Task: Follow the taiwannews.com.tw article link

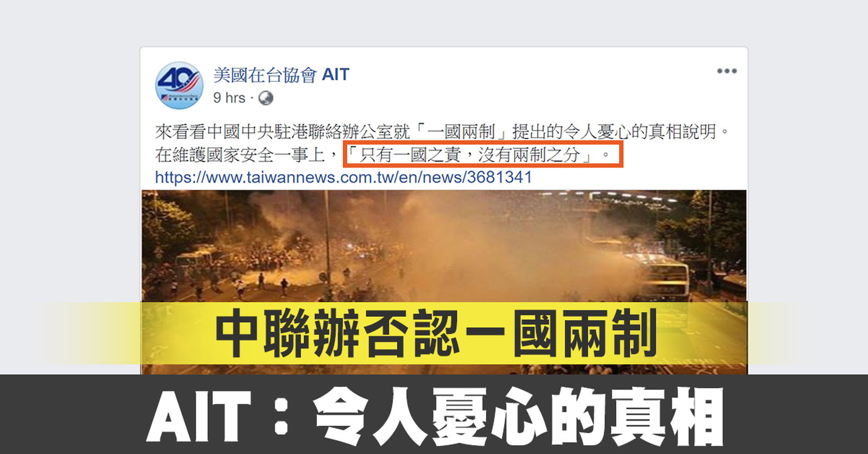Action: [x=343, y=177]
